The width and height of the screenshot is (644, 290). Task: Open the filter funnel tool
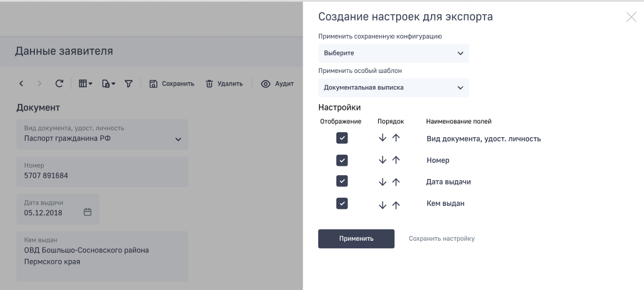click(x=128, y=84)
